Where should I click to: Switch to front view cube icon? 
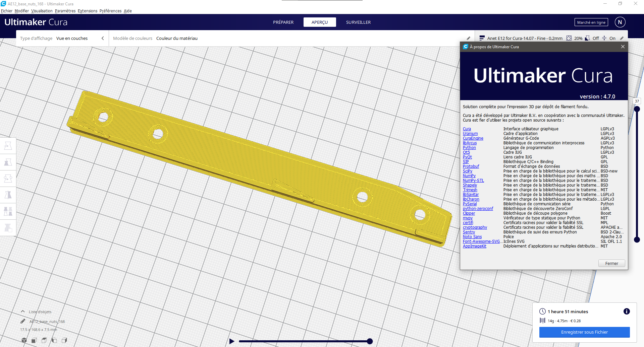[x=34, y=340]
